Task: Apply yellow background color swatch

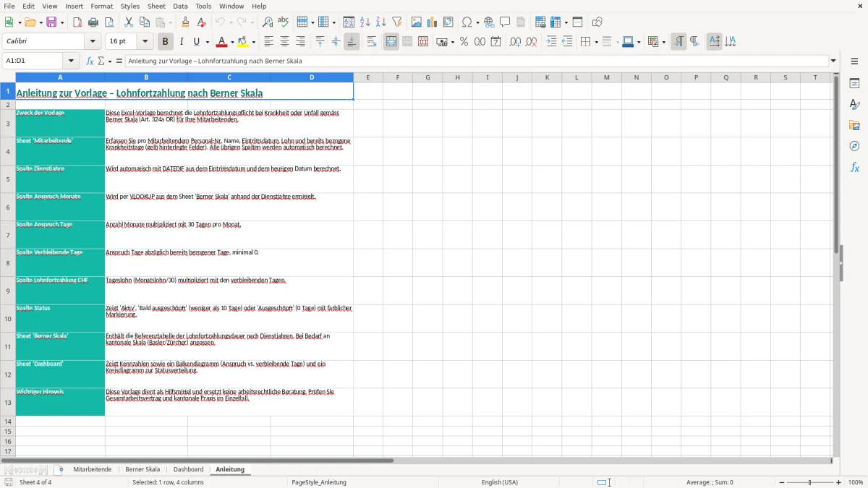Action: tap(243, 42)
